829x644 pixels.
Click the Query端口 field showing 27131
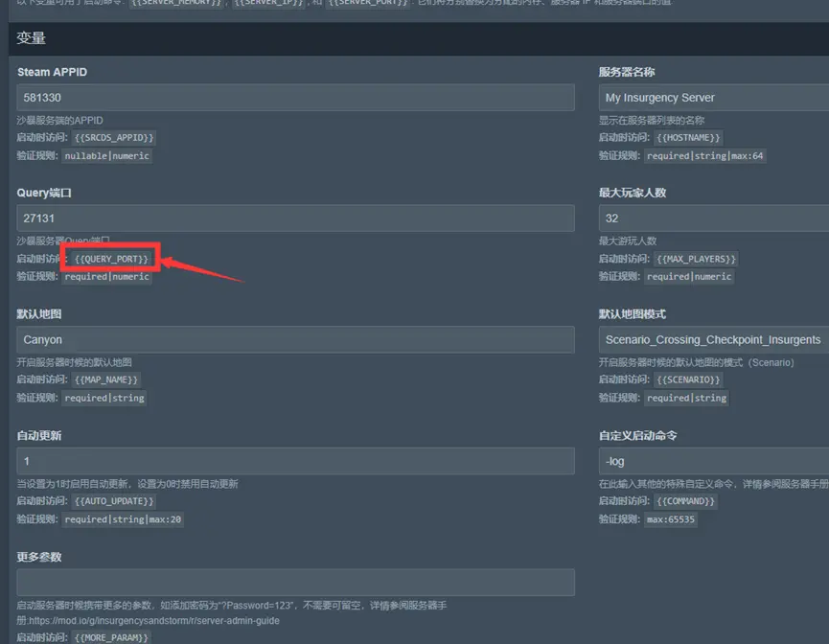tap(295, 218)
